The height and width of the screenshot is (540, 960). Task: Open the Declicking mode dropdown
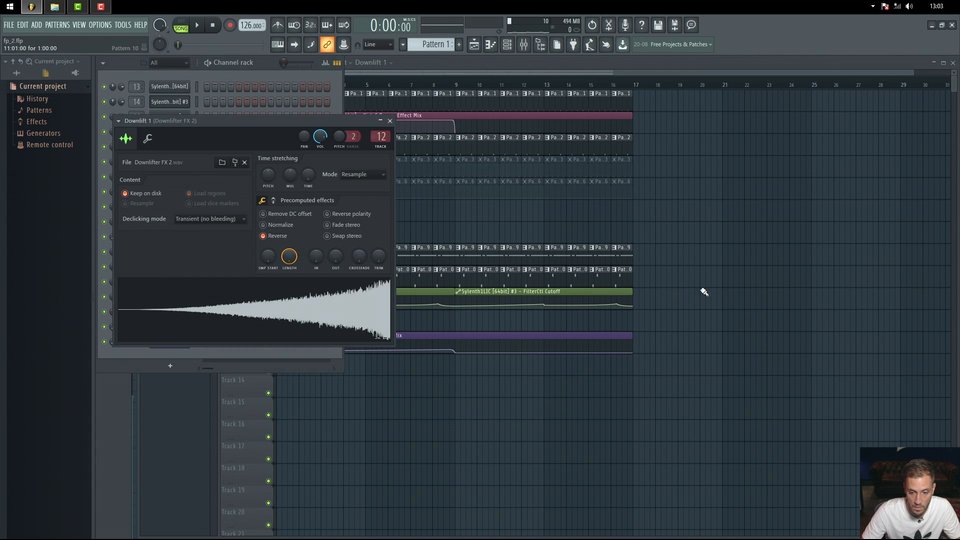(x=210, y=219)
